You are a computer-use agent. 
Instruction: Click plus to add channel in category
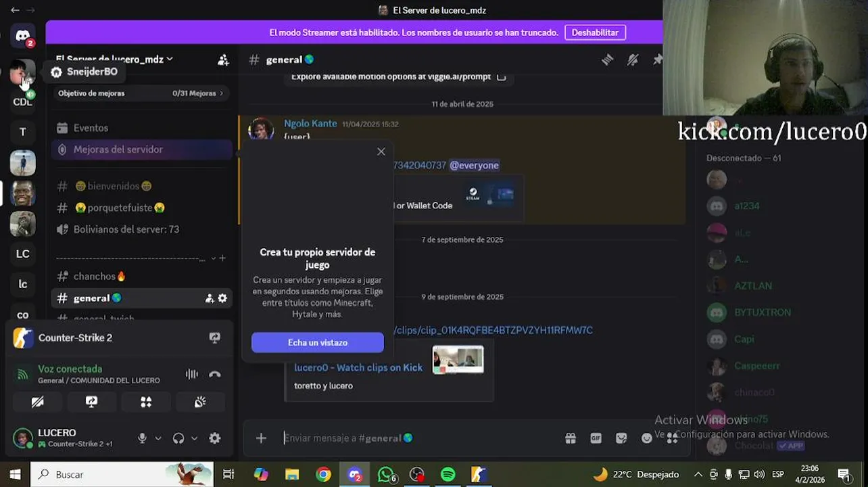222,258
